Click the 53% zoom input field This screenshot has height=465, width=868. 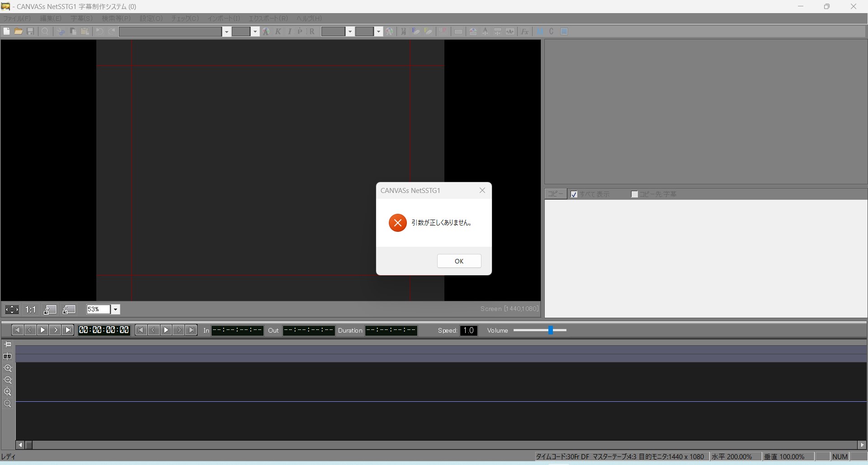pos(99,310)
